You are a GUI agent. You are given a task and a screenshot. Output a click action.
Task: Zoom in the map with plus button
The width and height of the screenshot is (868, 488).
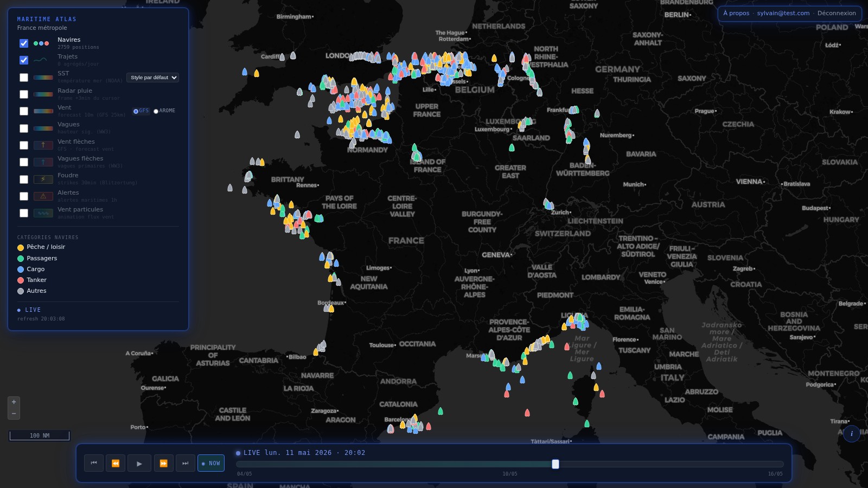14,402
